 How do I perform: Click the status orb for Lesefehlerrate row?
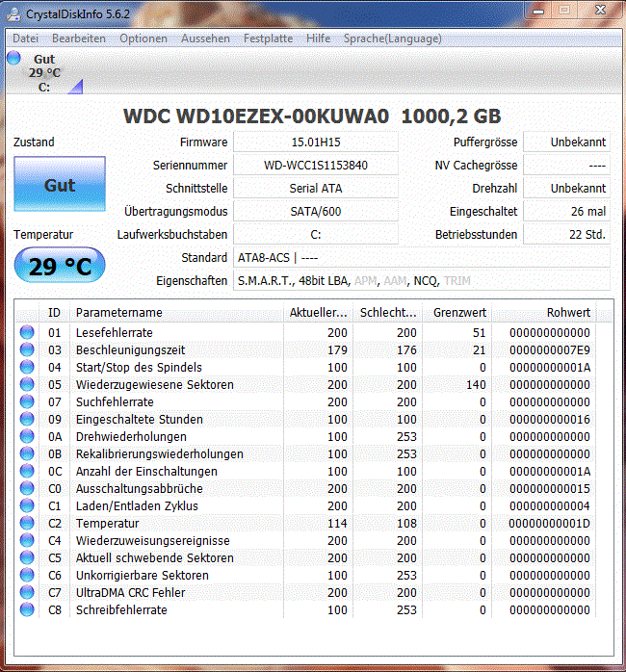click(x=27, y=332)
